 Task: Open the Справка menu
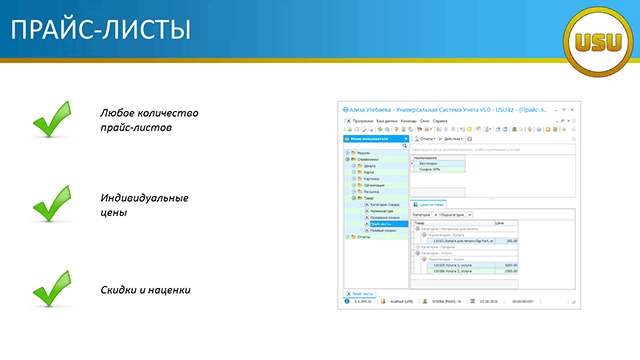(x=440, y=121)
